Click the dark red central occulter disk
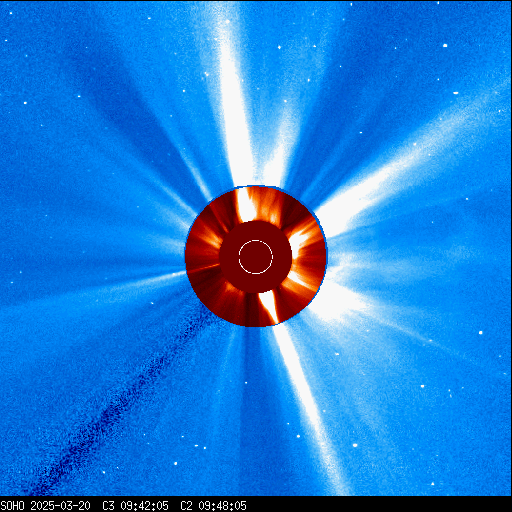Viewport: 512px width, 512px height. point(256,257)
